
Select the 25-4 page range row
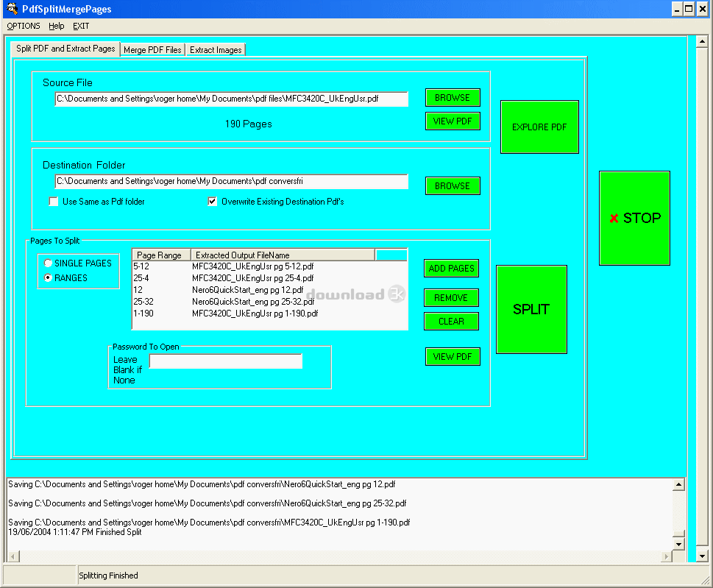[x=269, y=278]
